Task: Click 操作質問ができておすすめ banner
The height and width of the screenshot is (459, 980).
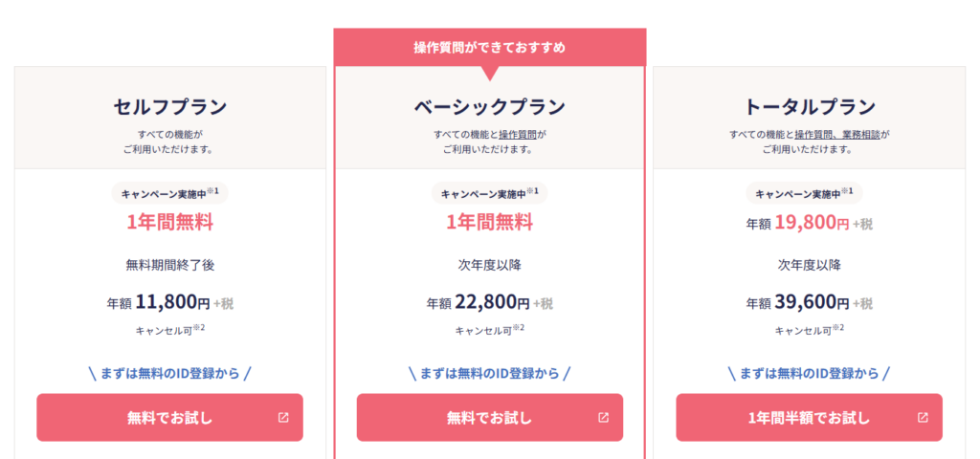Action: pyautogui.click(x=489, y=47)
